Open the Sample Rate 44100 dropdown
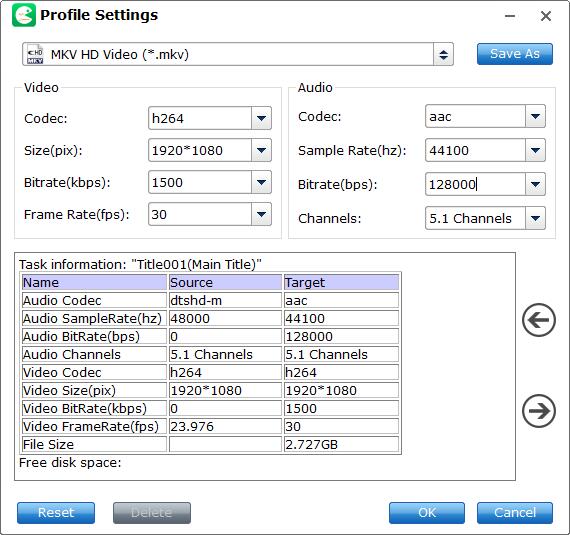The height and width of the screenshot is (535, 570). click(535, 150)
